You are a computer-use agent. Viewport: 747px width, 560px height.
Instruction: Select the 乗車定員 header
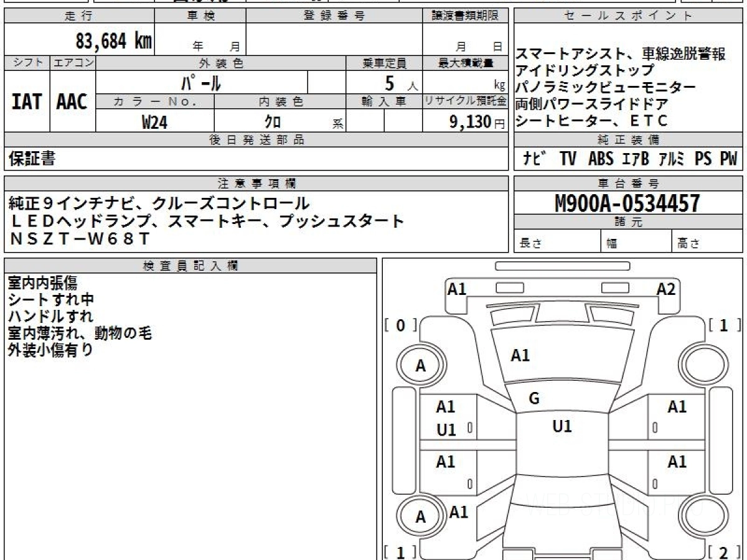384,63
